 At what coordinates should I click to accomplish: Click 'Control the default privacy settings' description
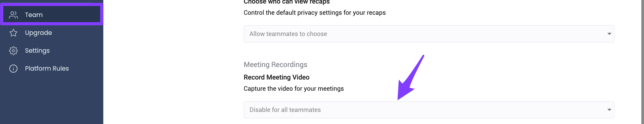point(314,13)
